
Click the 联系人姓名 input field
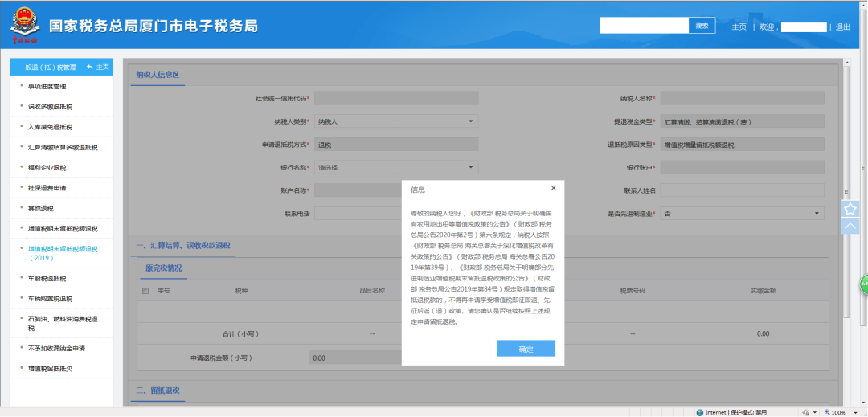(x=742, y=190)
